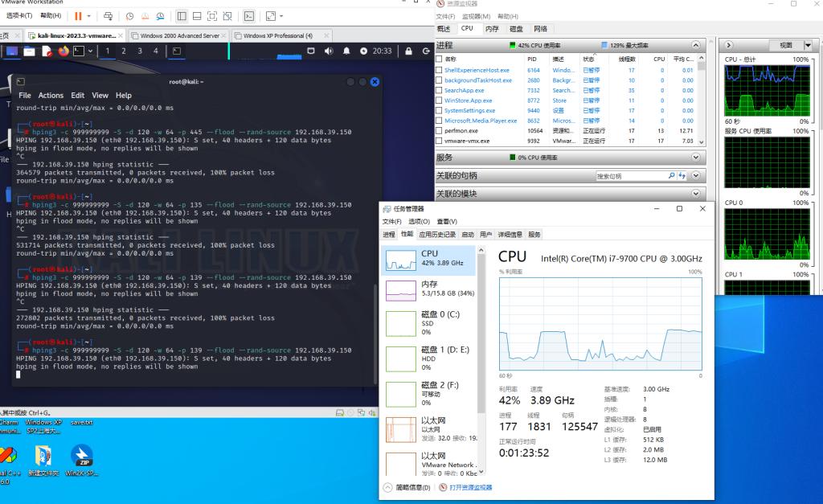Check the SystemSettings.exe process checkbox
Screen dimensions: 823x504
(x=439, y=110)
